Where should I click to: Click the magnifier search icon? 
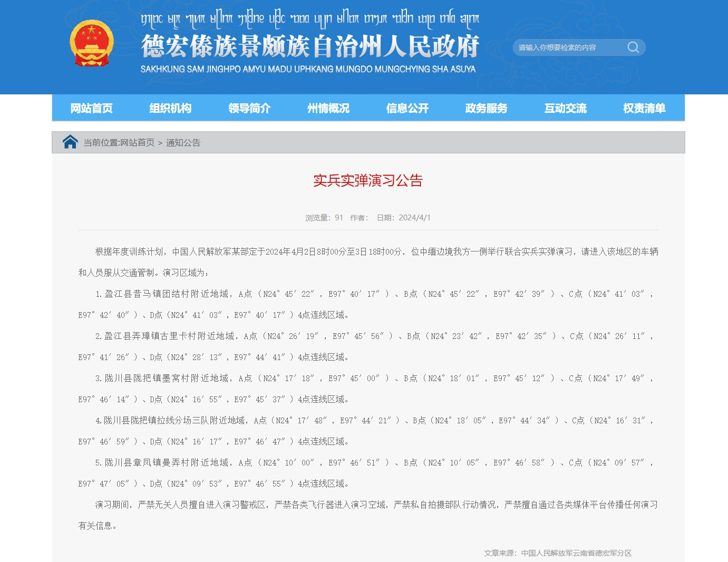click(x=633, y=47)
